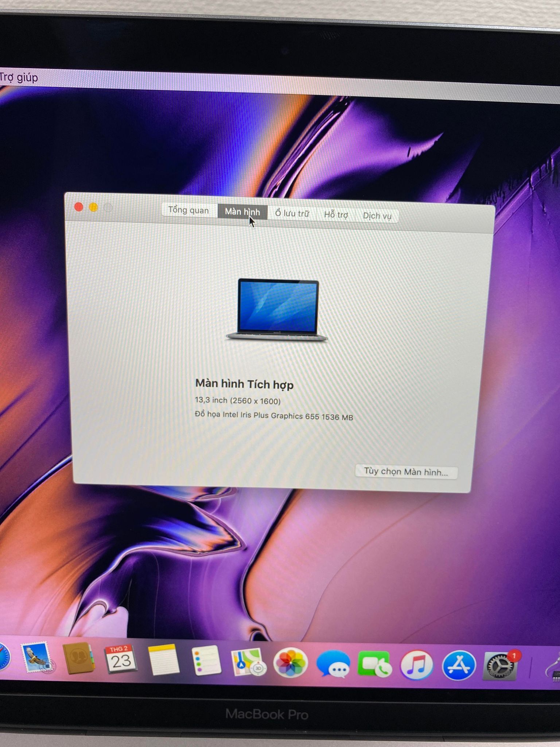The height and width of the screenshot is (747, 560).
Task: Open System Preferences with the update badge
Action: (x=501, y=666)
